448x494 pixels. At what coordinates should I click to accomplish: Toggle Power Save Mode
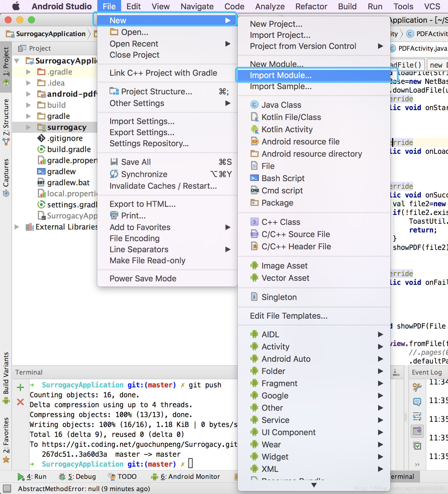(x=167, y=278)
